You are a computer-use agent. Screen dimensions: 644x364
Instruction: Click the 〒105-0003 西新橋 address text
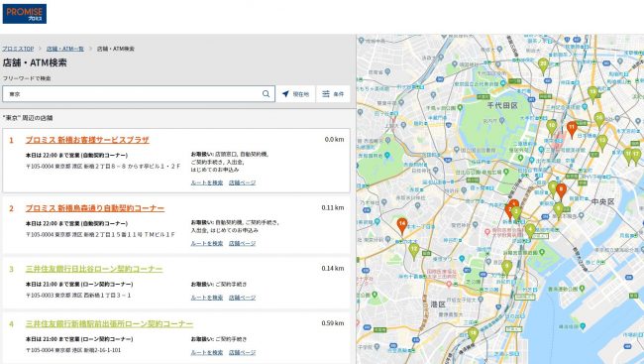coord(78,296)
